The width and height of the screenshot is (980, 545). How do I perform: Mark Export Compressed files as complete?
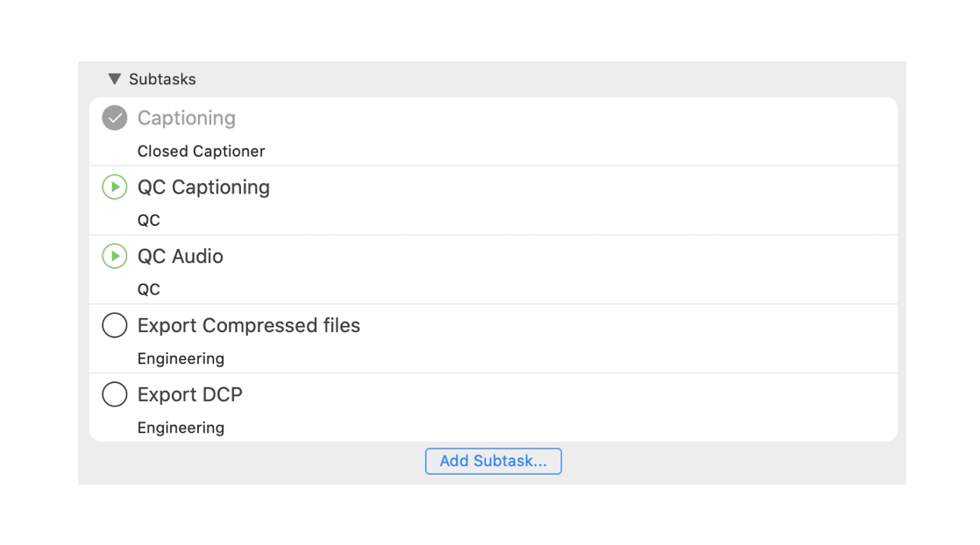pyautogui.click(x=114, y=325)
